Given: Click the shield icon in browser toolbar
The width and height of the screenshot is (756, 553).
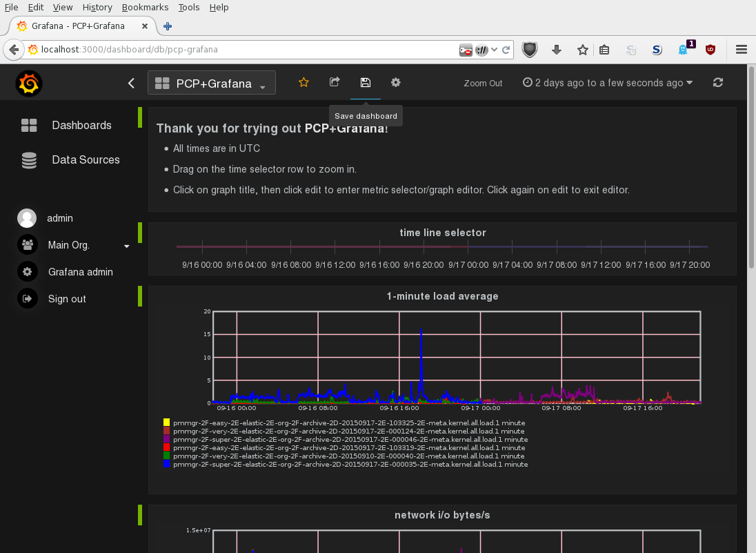Looking at the screenshot, I should coord(529,49).
